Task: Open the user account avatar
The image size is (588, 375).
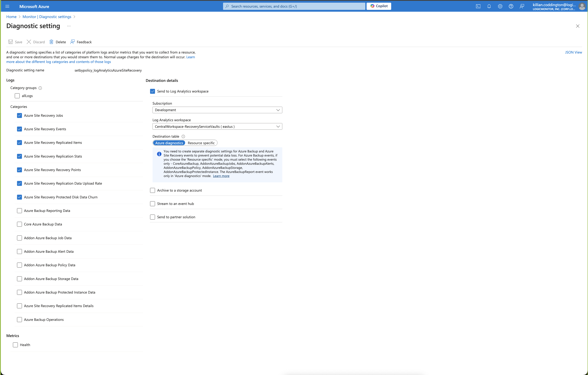Action: pos(582,7)
